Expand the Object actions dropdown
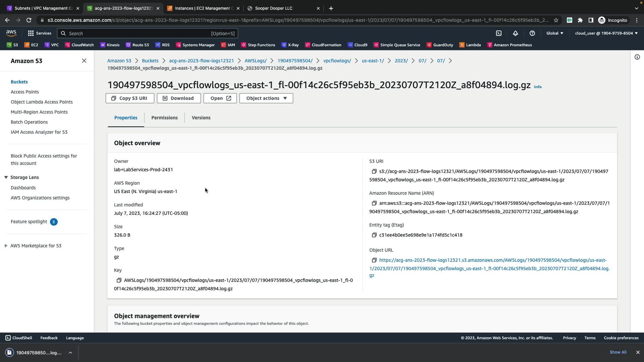 (x=266, y=98)
